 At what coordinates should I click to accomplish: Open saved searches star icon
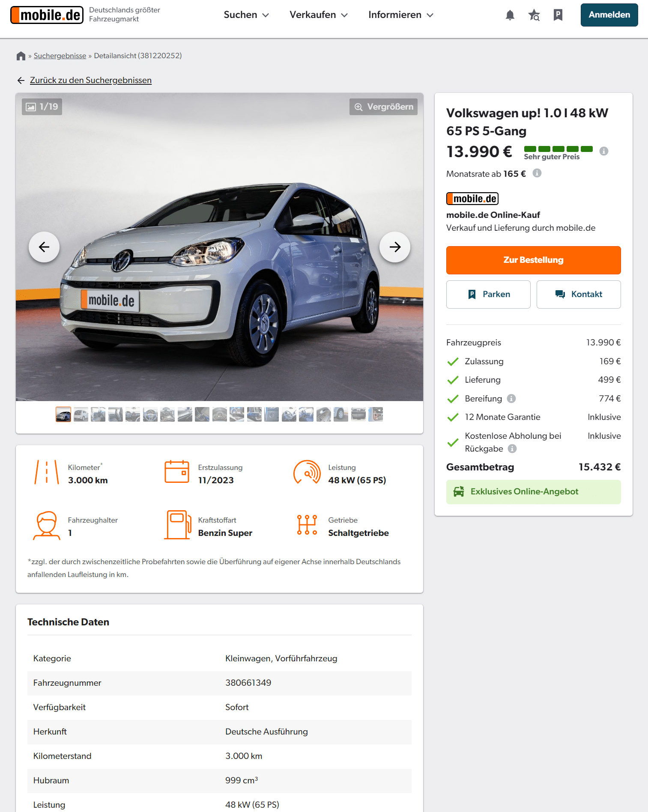pos(534,15)
